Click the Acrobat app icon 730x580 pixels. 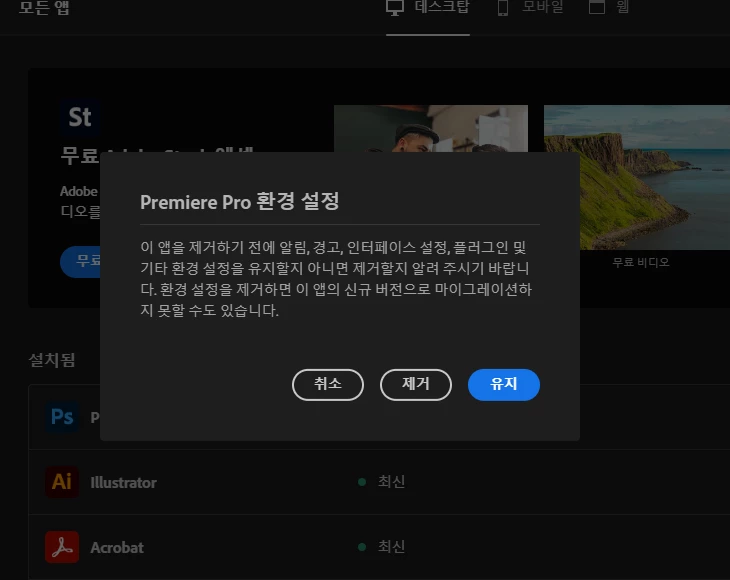pos(62,547)
